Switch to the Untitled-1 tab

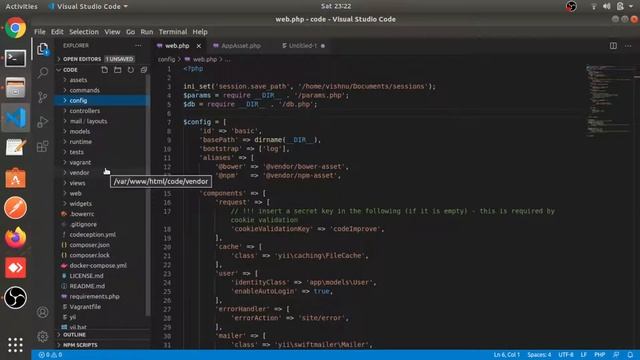[303, 46]
